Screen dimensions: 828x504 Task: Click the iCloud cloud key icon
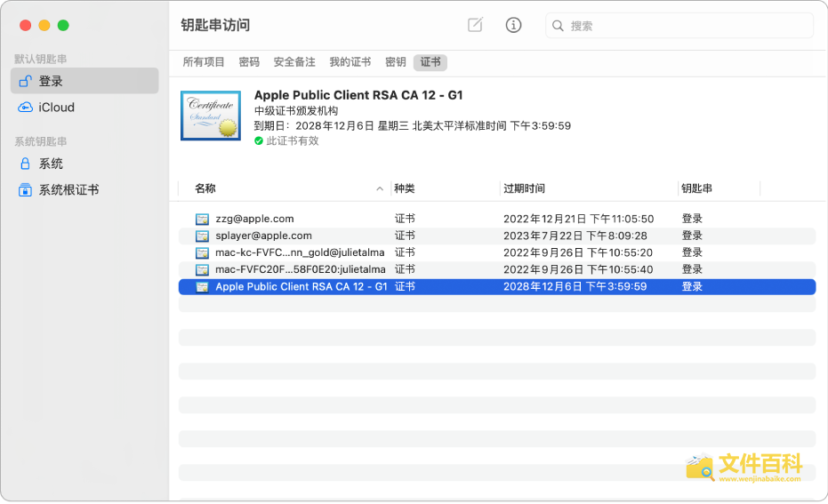click(25, 108)
